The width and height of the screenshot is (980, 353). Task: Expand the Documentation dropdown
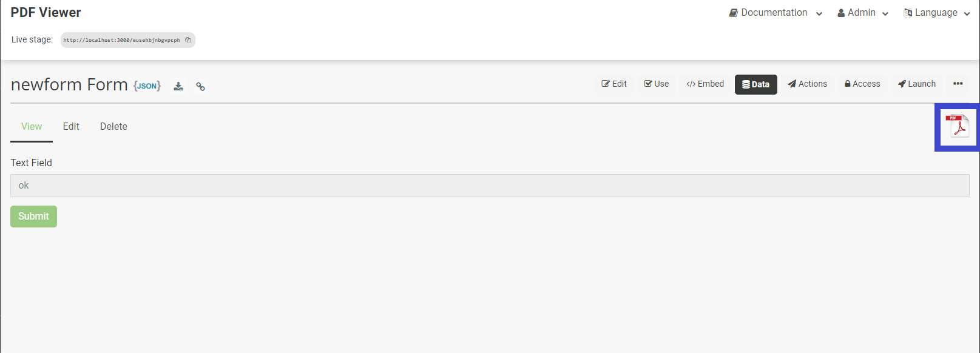[776, 13]
